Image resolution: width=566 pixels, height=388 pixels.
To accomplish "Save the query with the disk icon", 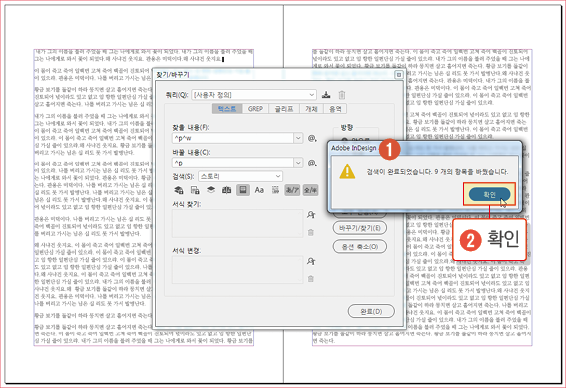I will (x=326, y=95).
